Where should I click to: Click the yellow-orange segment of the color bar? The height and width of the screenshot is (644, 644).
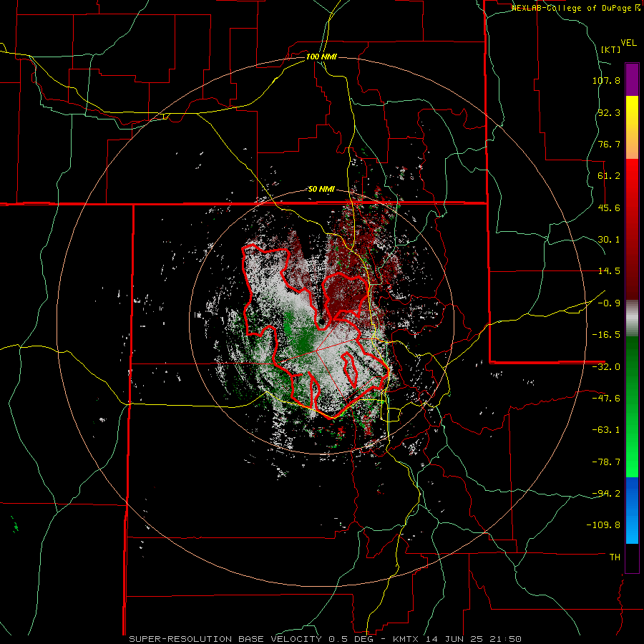632,127
